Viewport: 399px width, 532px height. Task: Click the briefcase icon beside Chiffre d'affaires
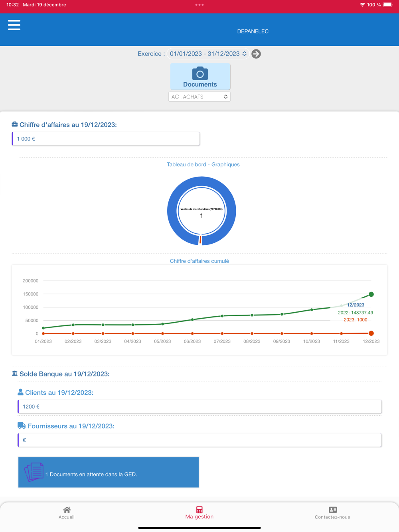tap(15, 124)
